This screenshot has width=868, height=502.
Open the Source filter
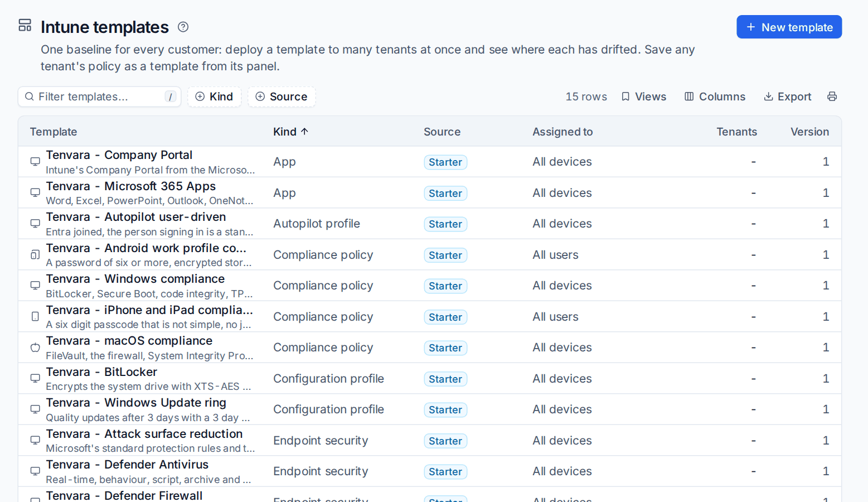[282, 96]
